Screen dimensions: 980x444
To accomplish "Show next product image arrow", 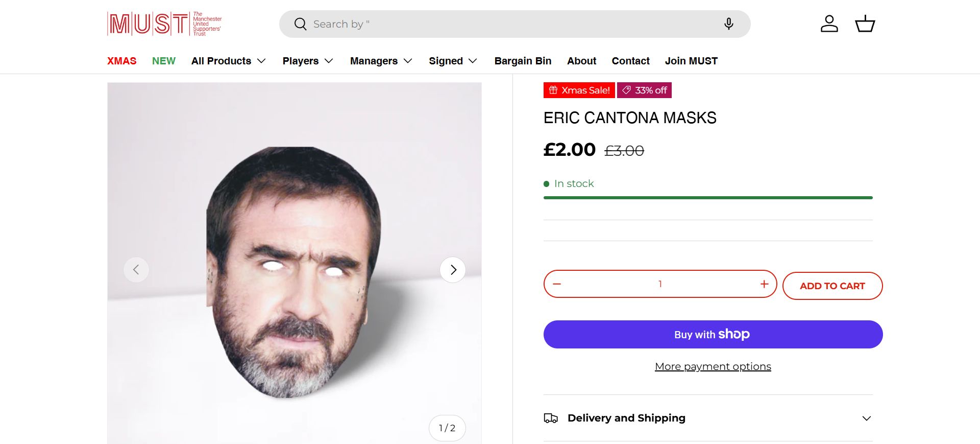I will [x=453, y=270].
